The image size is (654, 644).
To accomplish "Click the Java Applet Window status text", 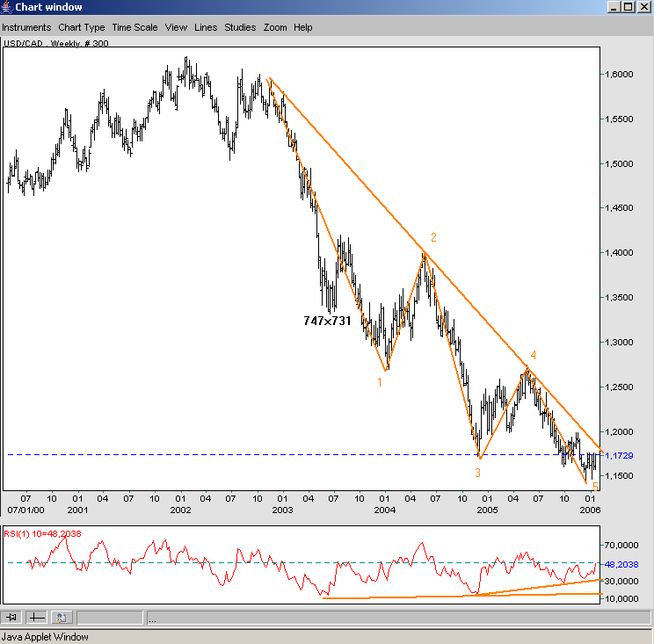I will tap(45, 637).
